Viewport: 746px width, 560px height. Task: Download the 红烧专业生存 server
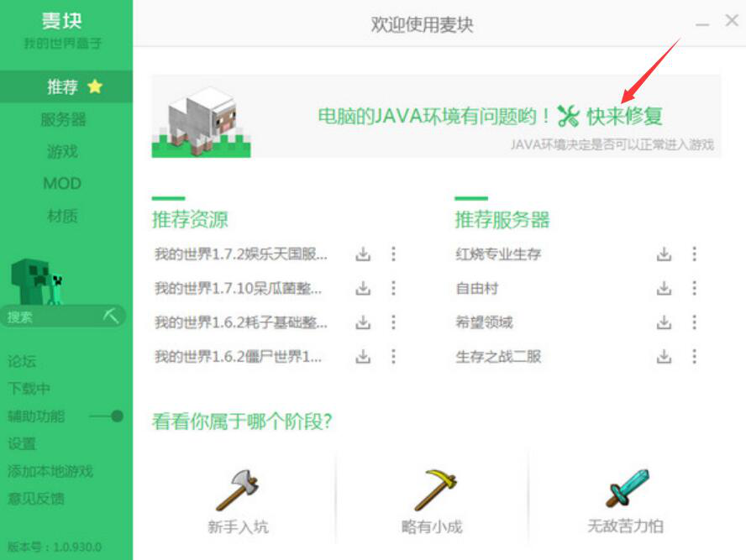coord(665,254)
